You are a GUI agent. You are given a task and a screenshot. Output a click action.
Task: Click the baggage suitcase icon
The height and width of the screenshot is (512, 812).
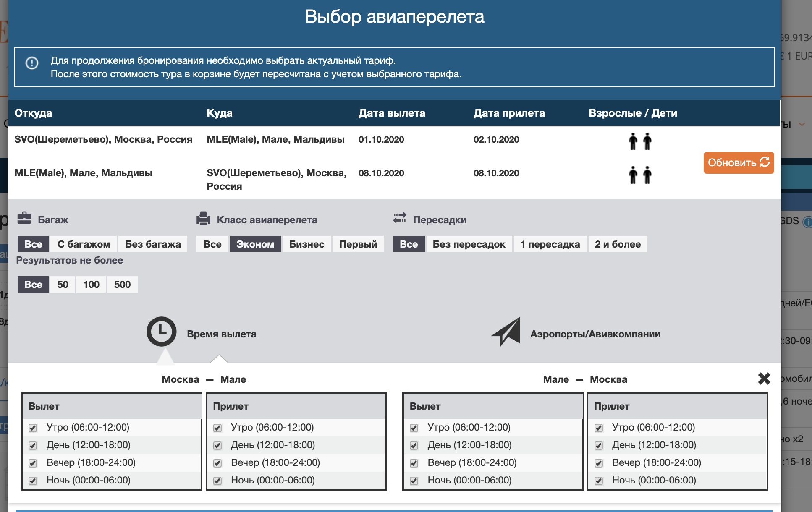(x=24, y=218)
